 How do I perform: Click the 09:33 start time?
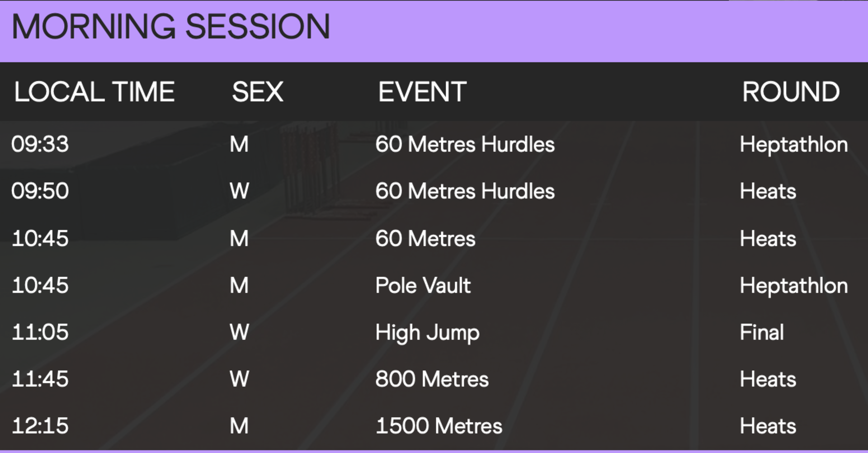click(x=40, y=145)
